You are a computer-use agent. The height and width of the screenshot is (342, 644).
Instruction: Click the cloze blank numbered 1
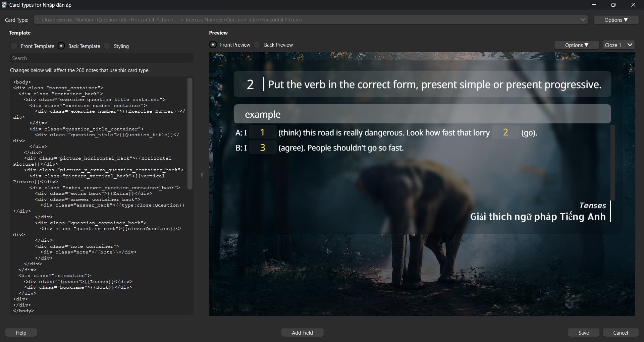pos(263,132)
